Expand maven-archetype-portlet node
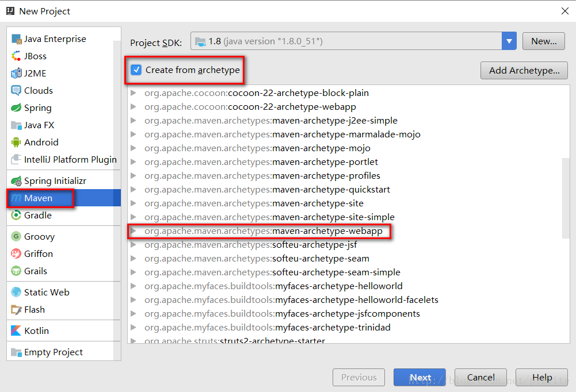 pos(133,162)
